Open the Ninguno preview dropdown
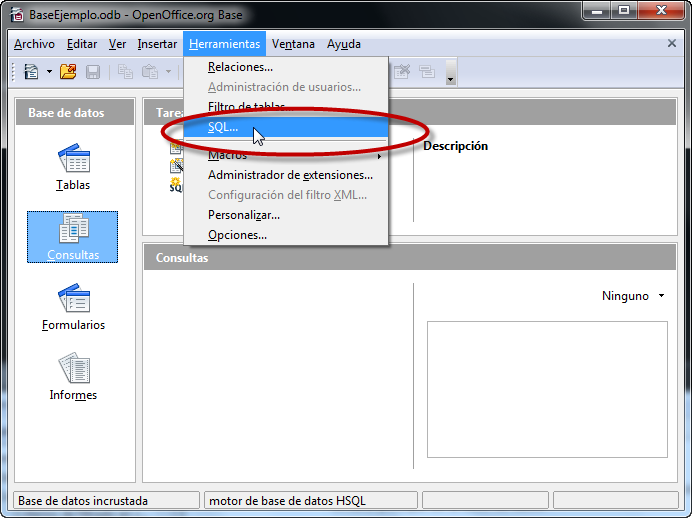 click(x=633, y=296)
